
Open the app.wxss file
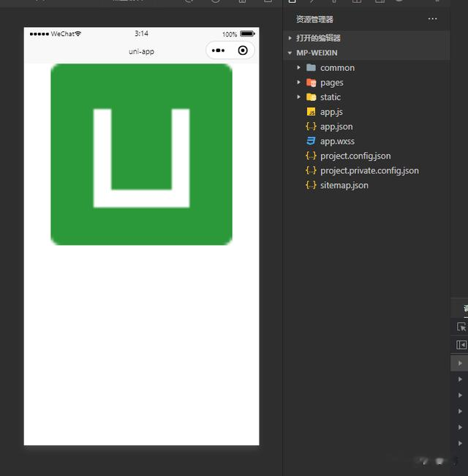pos(337,141)
